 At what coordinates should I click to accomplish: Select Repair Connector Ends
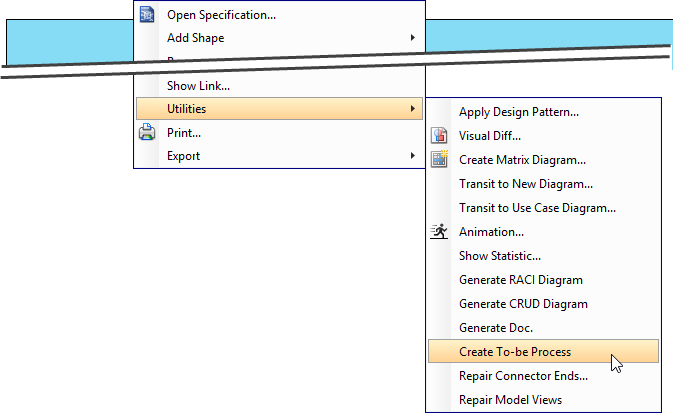522,376
